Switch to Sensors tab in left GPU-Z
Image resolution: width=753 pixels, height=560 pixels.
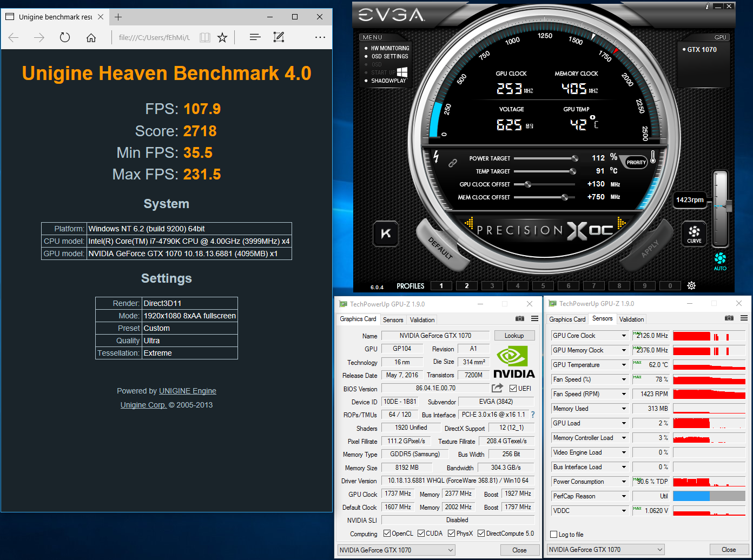pos(393,319)
